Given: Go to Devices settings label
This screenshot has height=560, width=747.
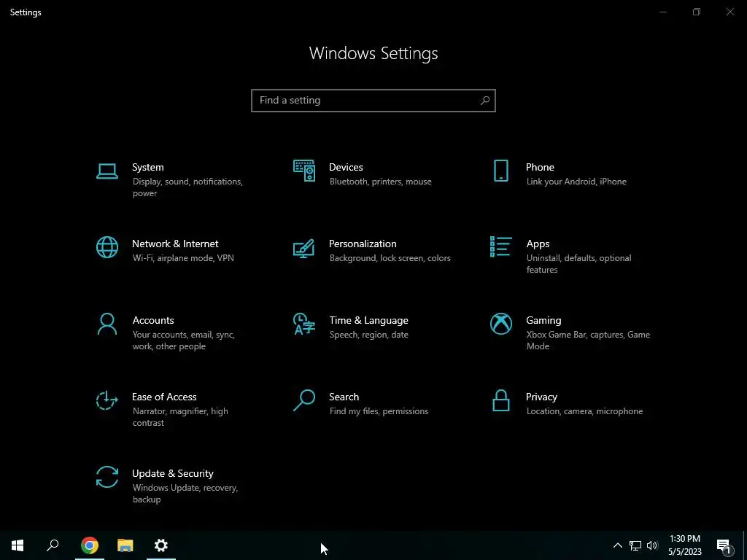Looking at the screenshot, I should [346, 167].
